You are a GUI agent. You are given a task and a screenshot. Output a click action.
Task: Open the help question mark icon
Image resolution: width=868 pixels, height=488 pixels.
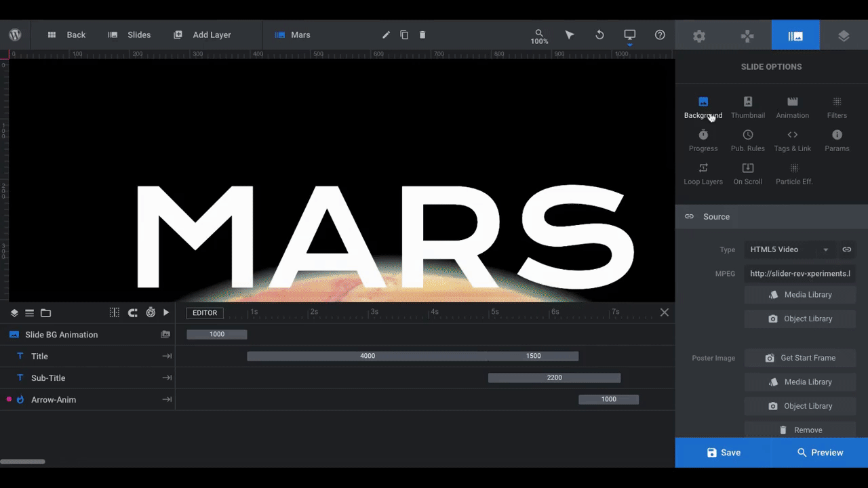click(x=660, y=35)
